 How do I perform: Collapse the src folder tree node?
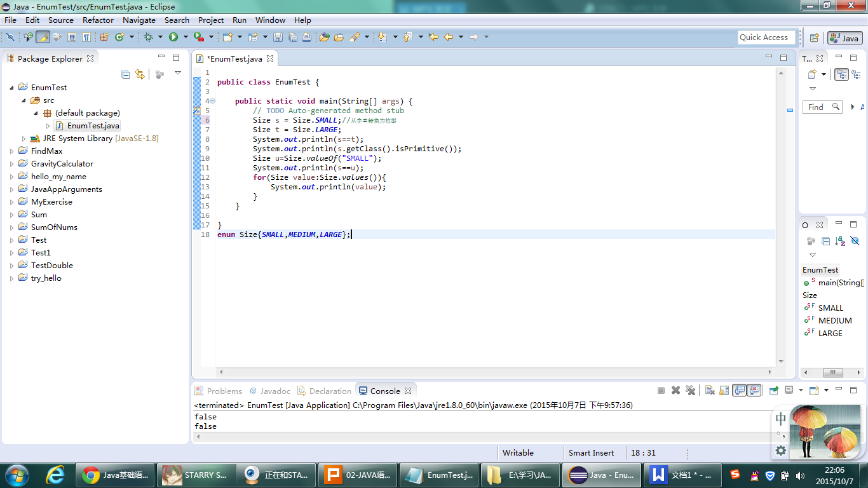pyautogui.click(x=24, y=100)
